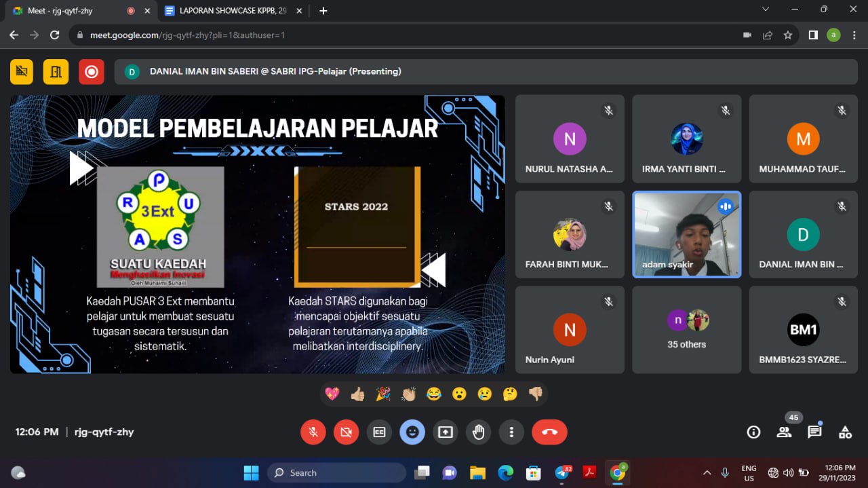Send the thumbs down emoji reaction
The width and height of the screenshot is (868, 488).
pyautogui.click(x=536, y=394)
